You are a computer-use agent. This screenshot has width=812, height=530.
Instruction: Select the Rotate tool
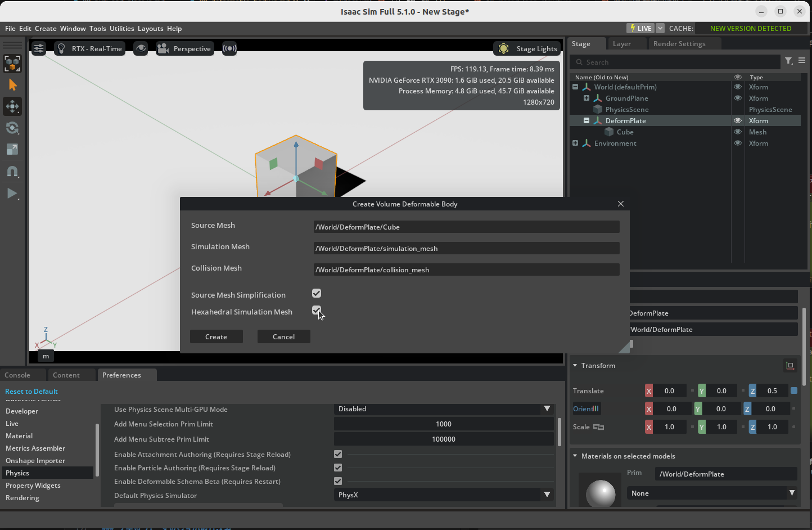[12, 128]
